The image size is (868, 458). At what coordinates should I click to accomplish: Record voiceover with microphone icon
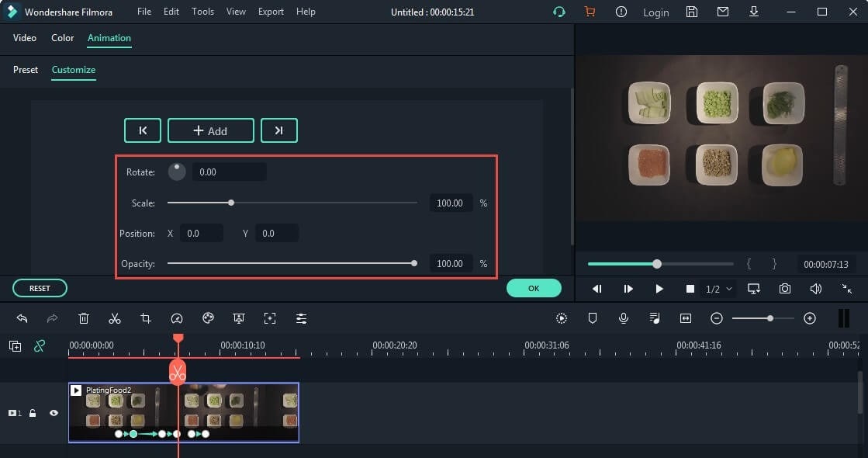coord(624,318)
